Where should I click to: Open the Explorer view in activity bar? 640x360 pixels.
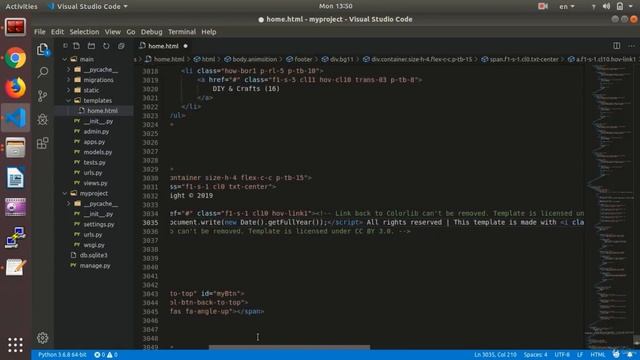coord(42,49)
